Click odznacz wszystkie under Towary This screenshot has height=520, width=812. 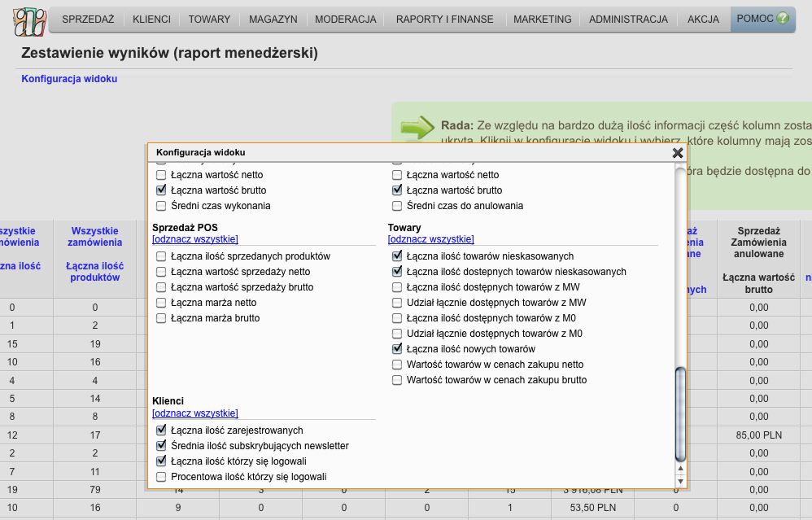point(431,239)
